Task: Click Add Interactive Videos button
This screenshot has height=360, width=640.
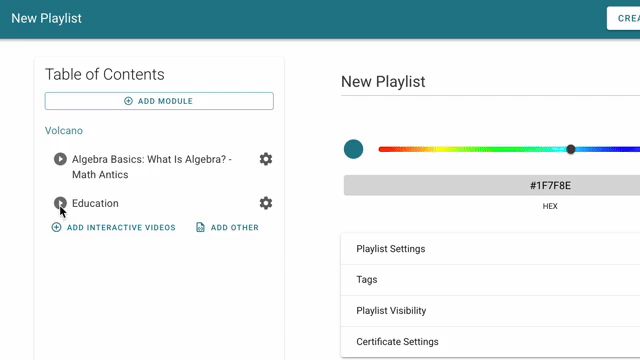Action: (x=113, y=227)
